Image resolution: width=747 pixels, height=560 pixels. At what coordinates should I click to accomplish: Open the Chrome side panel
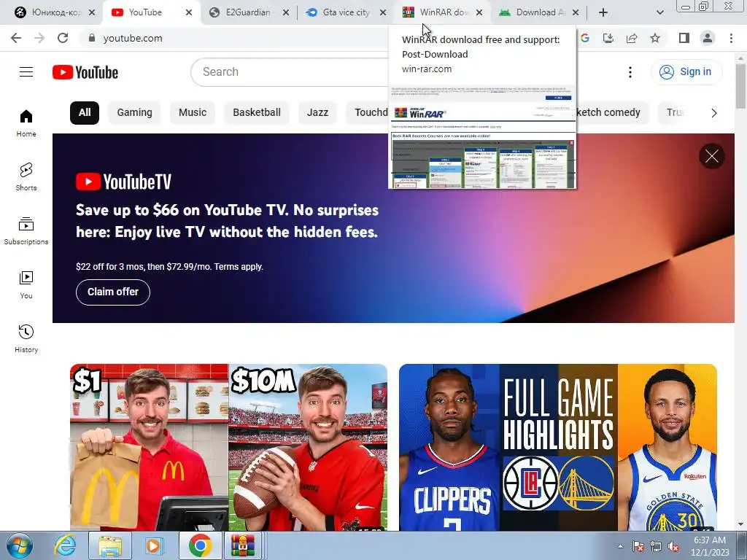(x=684, y=38)
